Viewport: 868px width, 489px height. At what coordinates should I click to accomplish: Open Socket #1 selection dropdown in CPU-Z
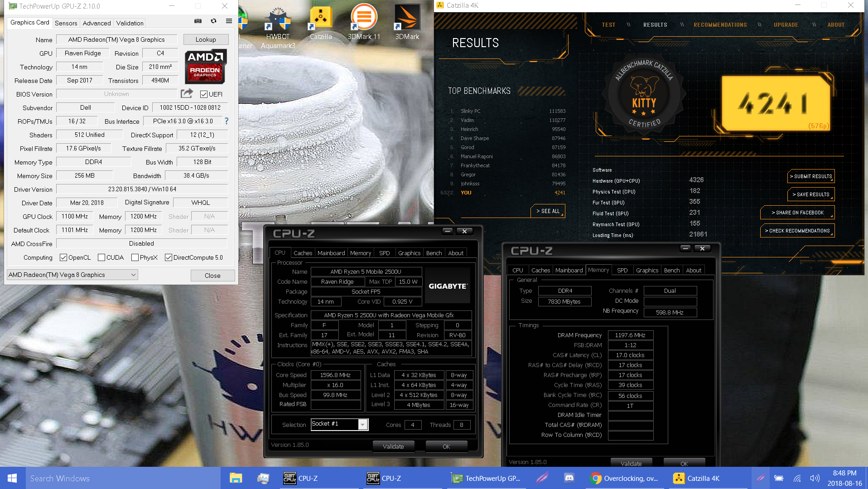[x=339, y=424]
